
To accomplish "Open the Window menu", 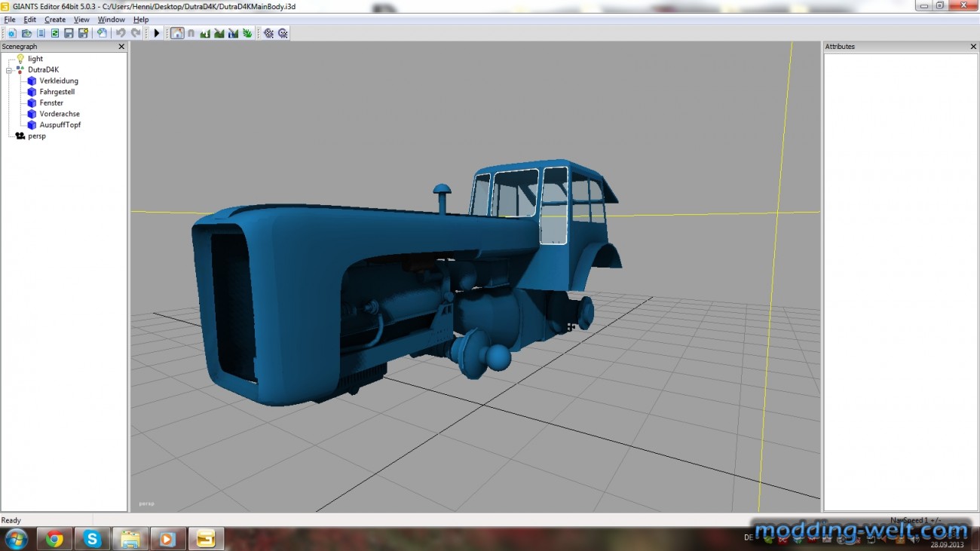I will pyautogui.click(x=112, y=20).
